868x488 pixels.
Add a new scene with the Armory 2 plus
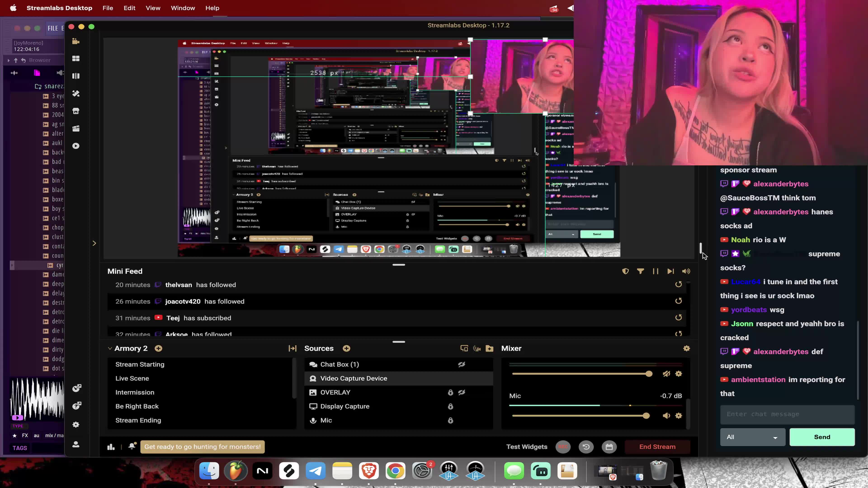pyautogui.click(x=158, y=349)
